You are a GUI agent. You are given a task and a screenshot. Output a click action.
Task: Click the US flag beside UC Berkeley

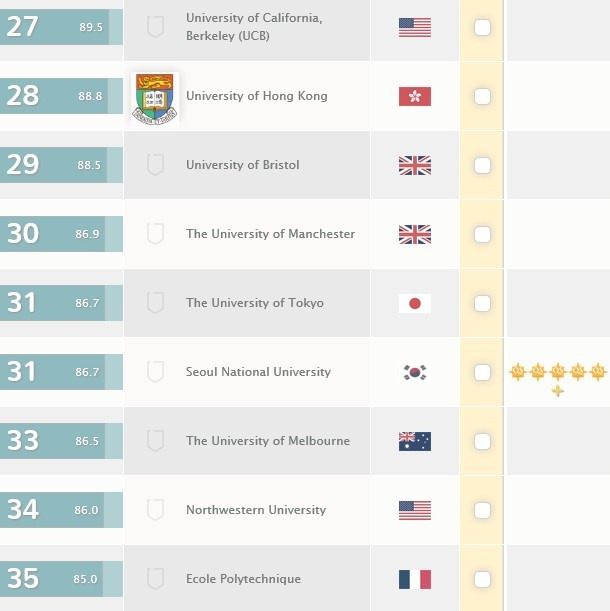tap(415, 28)
